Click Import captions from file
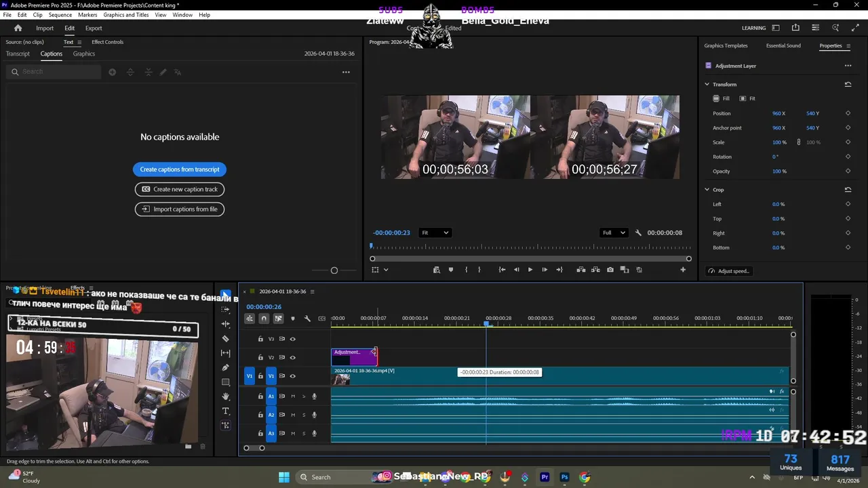Image resolution: width=868 pixels, height=488 pixels. (180, 209)
